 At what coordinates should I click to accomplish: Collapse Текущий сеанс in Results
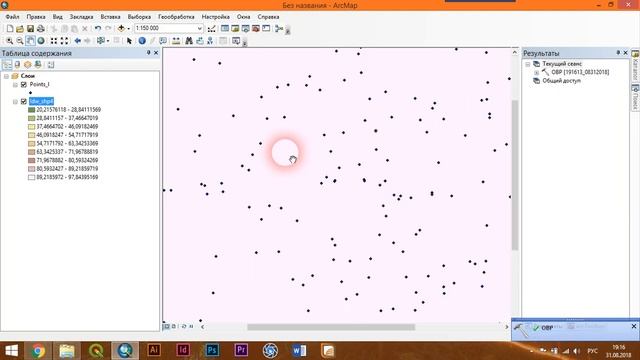click(528, 64)
